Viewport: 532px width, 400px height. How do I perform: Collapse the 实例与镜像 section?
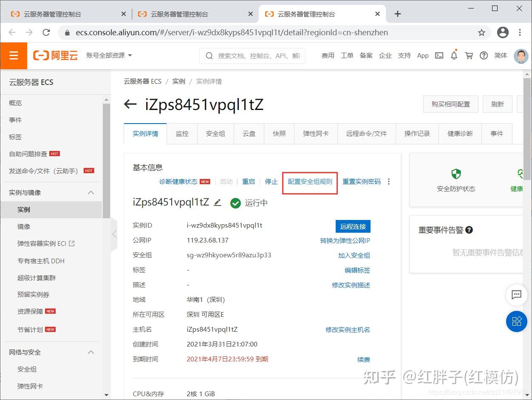click(x=91, y=192)
